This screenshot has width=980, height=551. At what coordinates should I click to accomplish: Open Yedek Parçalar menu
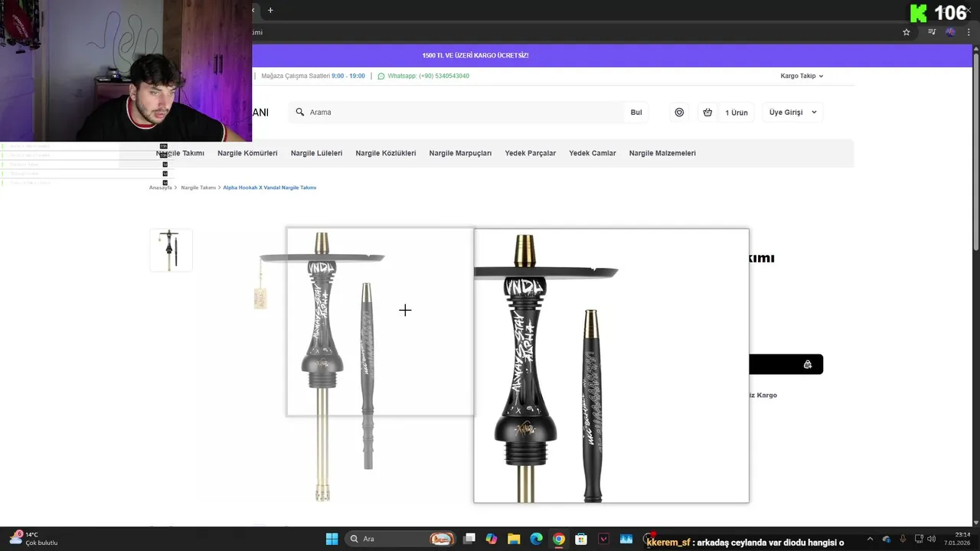(530, 153)
